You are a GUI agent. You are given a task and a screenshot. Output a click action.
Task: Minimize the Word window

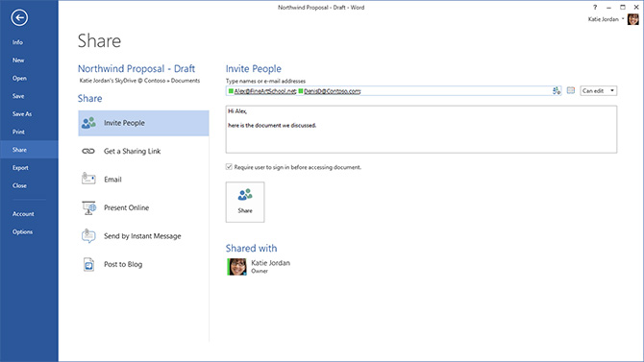(x=608, y=8)
